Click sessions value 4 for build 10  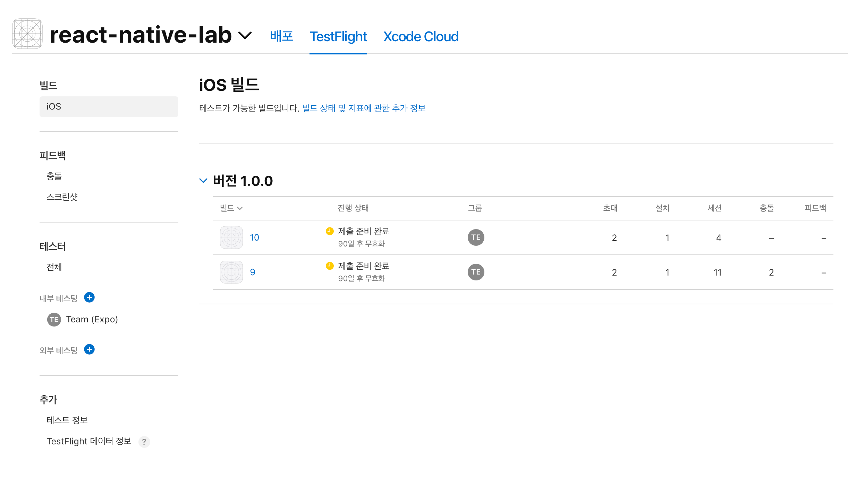pyautogui.click(x=719, y=238)
